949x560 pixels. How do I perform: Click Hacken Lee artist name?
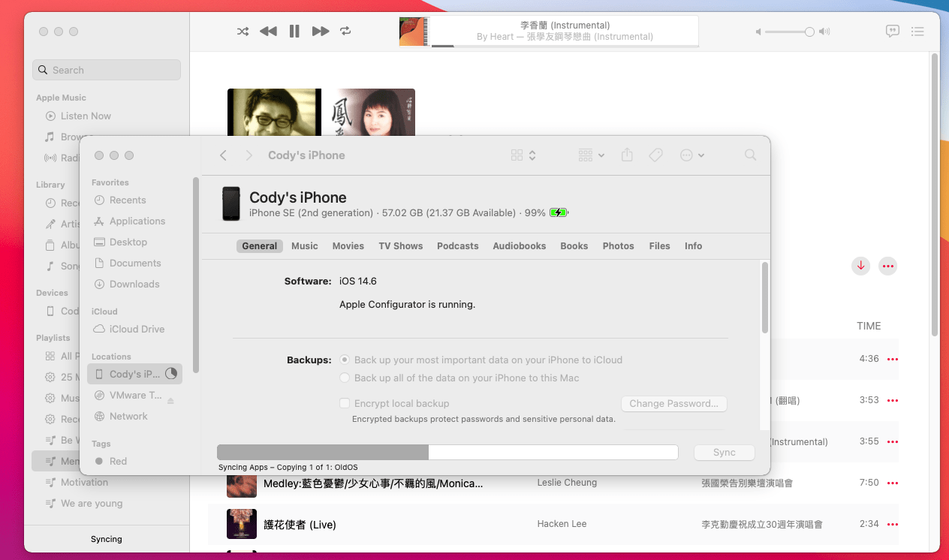point(562,524)
